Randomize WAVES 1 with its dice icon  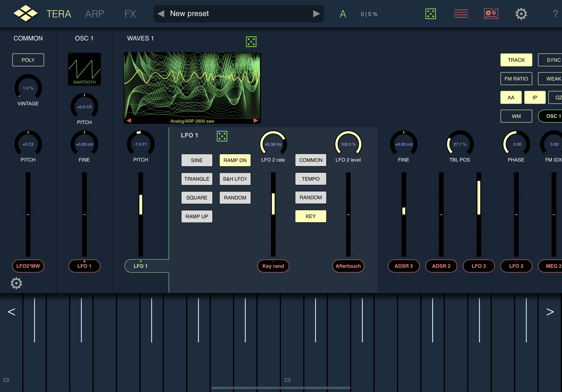click(251, 42)
